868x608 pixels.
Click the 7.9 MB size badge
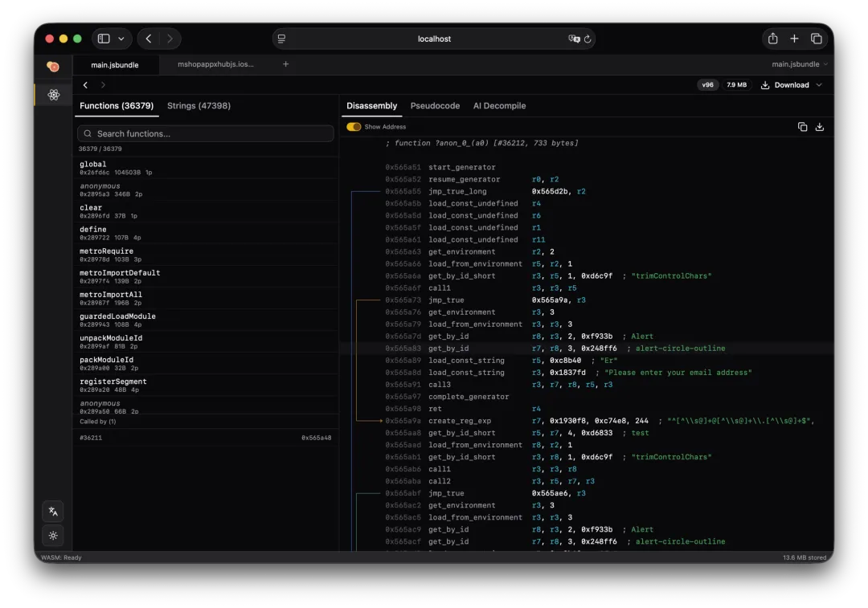point(736,84)
